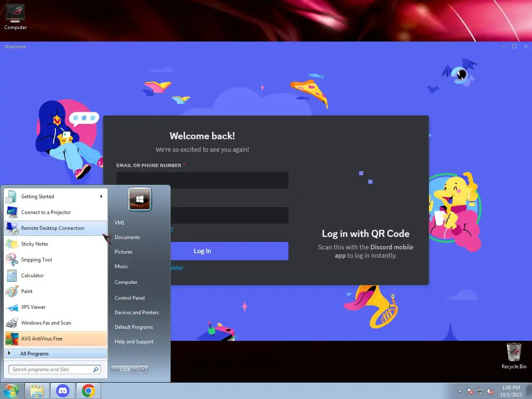Show hidden tray icons arrow
Viewport: 532px width, 399px height.
pyautogui.click(x=460, y=391)
